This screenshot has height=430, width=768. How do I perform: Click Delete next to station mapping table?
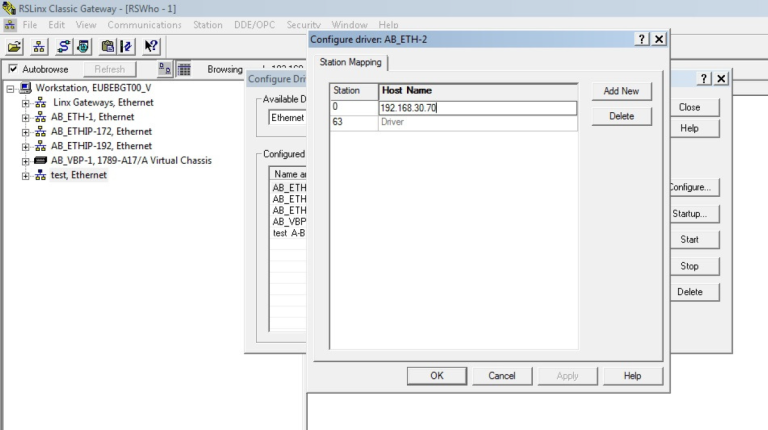click(621, 116)
